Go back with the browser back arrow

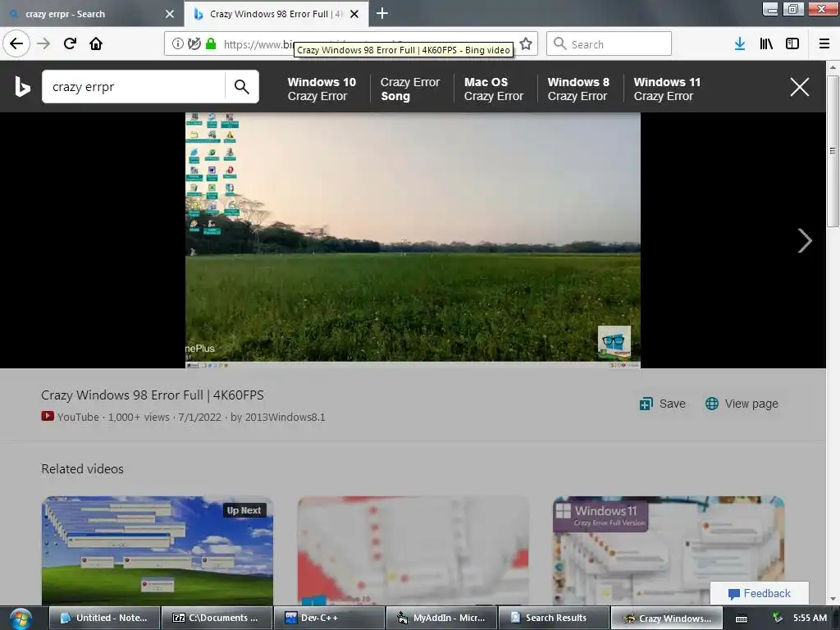tap(16, 43)
